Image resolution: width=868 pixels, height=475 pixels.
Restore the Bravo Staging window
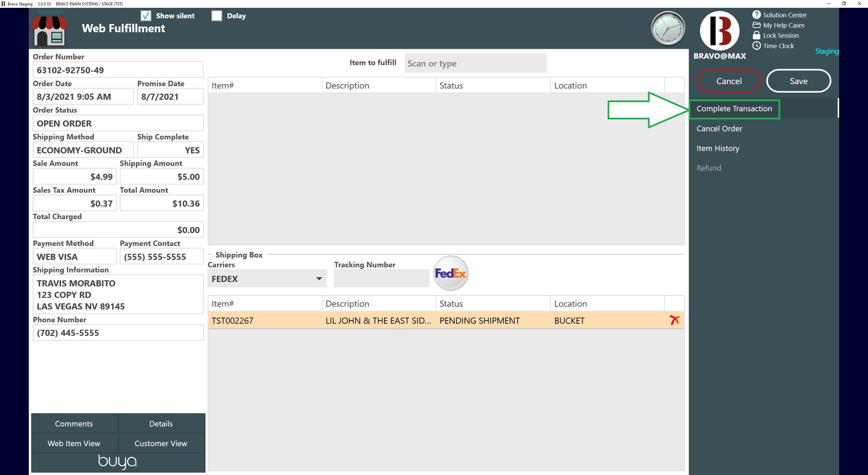click(x=844, y=4)
